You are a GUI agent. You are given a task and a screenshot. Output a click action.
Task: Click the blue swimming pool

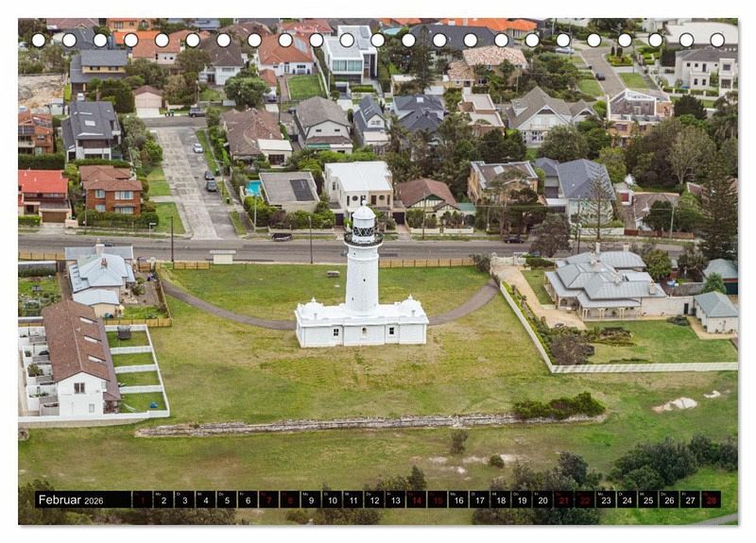pos(253,188)
